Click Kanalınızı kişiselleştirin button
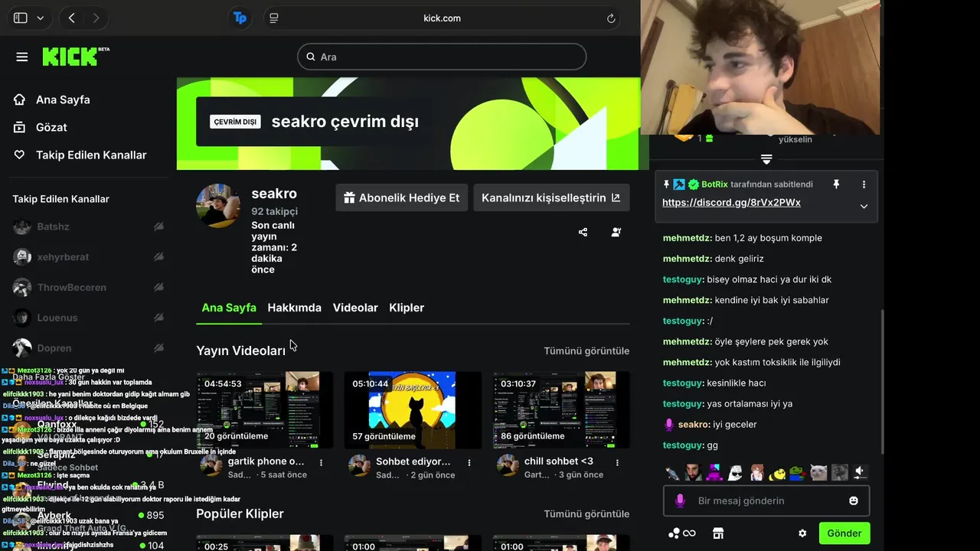 click(x=551, y=197)
